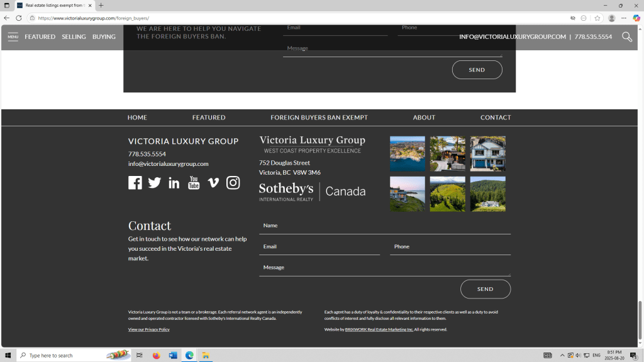
Task: Go to FOREIGN BUYERS BAN EXEMPT footer link
Action: coord(319,118)
